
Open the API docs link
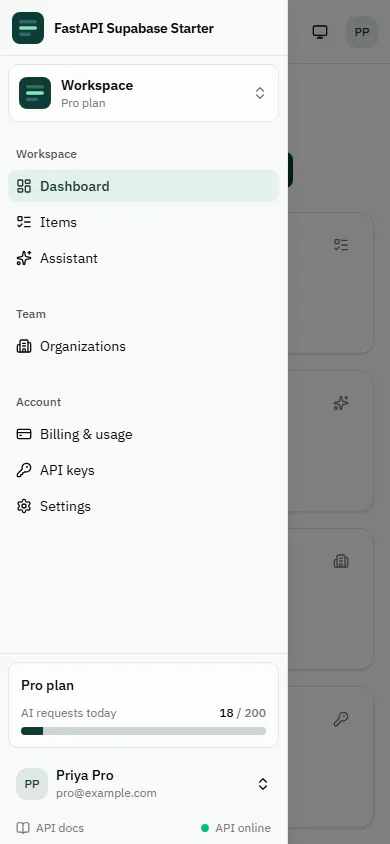pos(50,828)
